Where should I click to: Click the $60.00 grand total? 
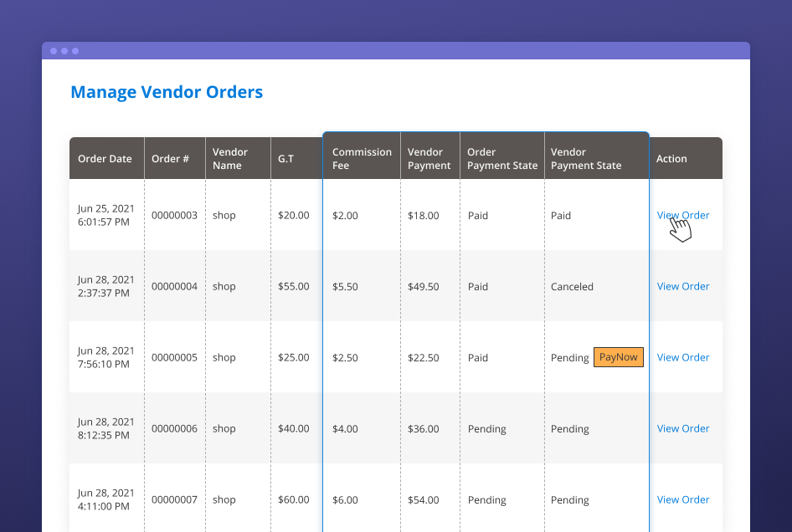[294, 499]
